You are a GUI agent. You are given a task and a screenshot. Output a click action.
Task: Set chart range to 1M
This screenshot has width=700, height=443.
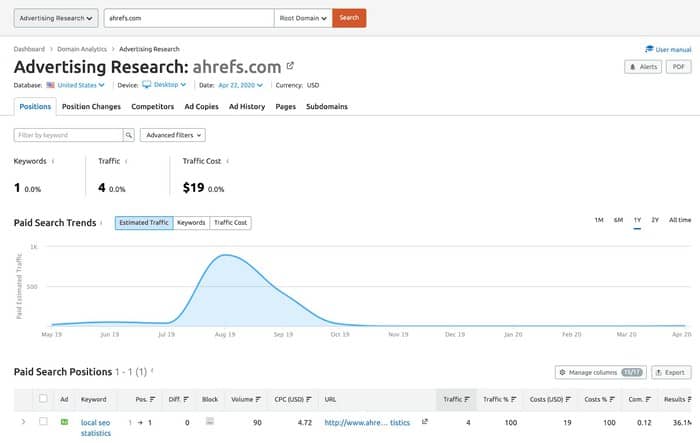599,220
